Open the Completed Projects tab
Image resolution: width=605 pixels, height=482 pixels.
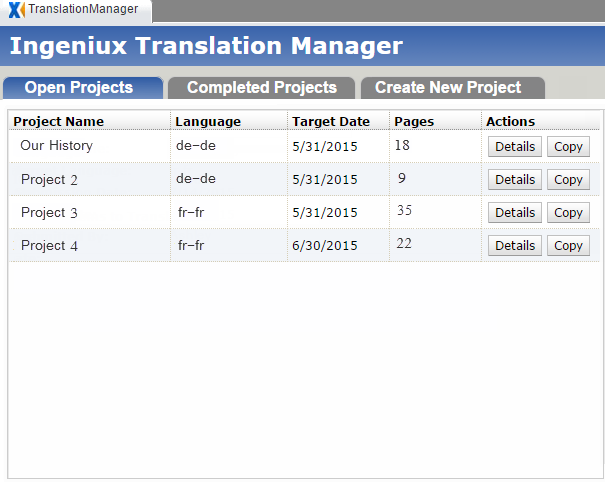[x=262, y=88]
